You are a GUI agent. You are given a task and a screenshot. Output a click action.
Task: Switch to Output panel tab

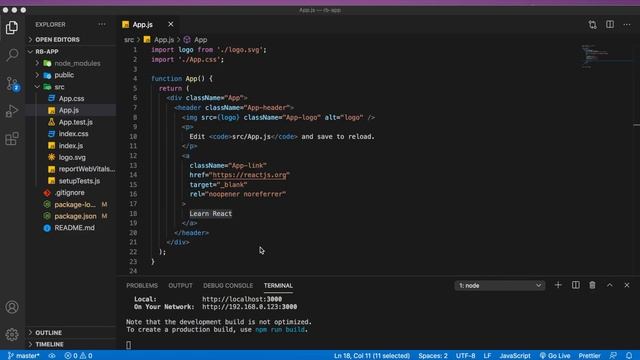(x=180, y=285)
